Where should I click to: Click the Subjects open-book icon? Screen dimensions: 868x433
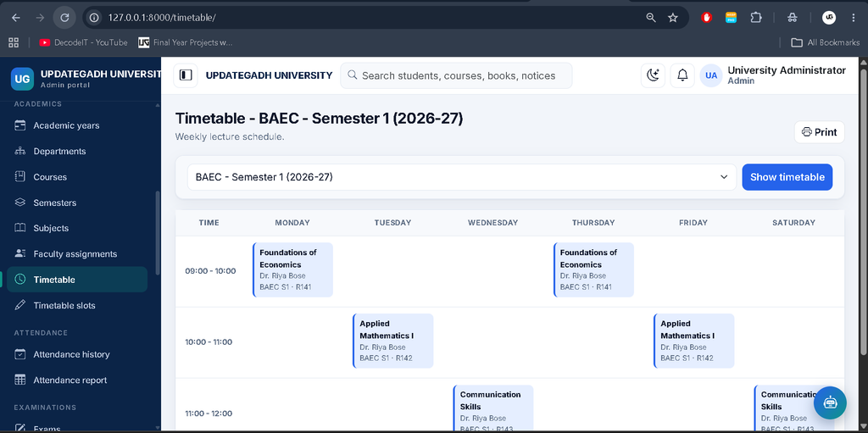[x=20, y=228]
